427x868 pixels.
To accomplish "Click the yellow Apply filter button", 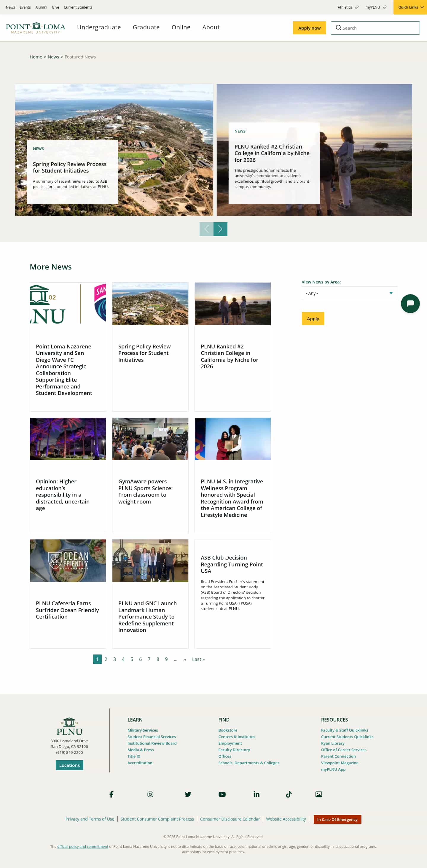I will [313, 318].
